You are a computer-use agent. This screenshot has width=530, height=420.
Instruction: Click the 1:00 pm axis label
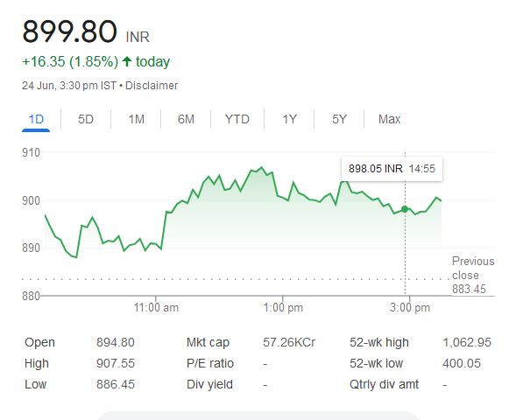(283, 308)
